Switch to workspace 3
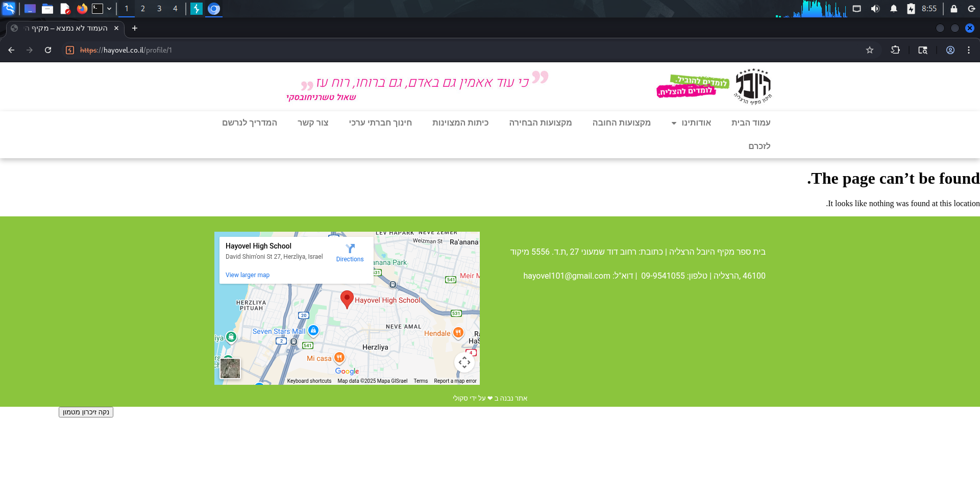The image size is (980, 493). pyautogui.click(x=159, y=9)
